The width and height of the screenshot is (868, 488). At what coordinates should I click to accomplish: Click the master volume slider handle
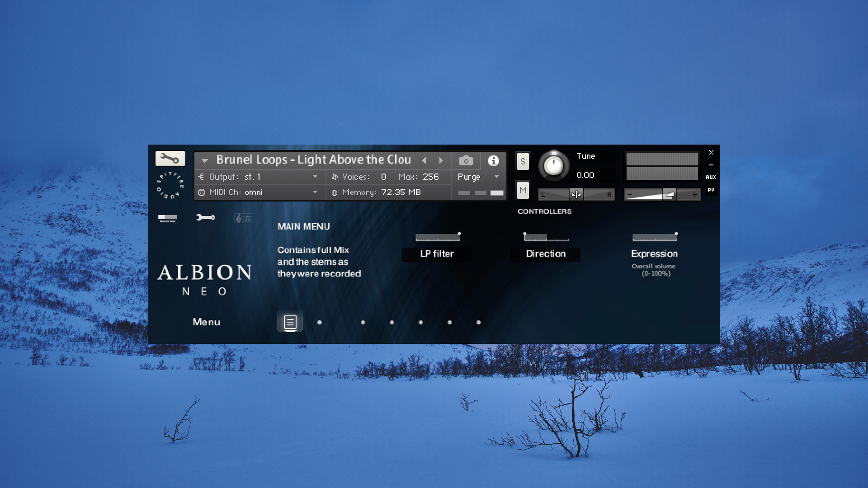(x=670, y=195)
